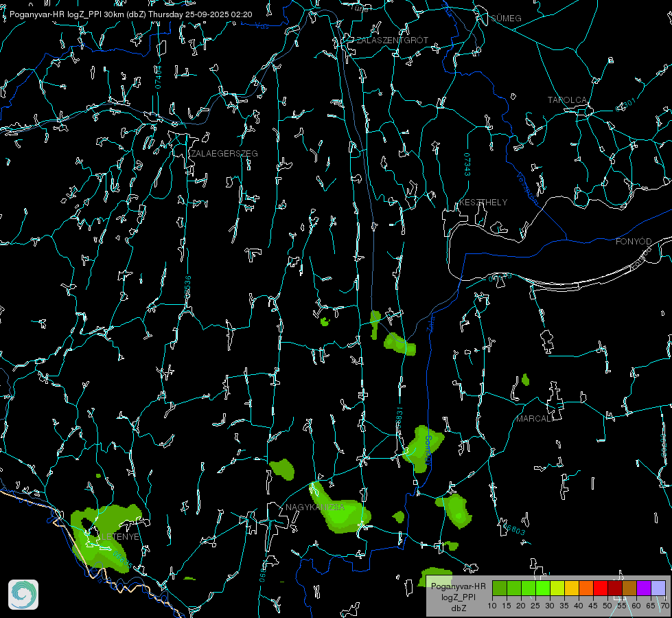
Task: Click the legend scale value 10
Action: pyautogui.click(x=492, y=606)
